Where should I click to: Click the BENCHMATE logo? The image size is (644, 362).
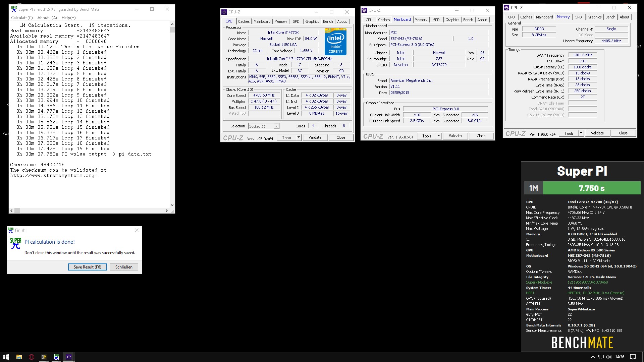coord(582,343)
